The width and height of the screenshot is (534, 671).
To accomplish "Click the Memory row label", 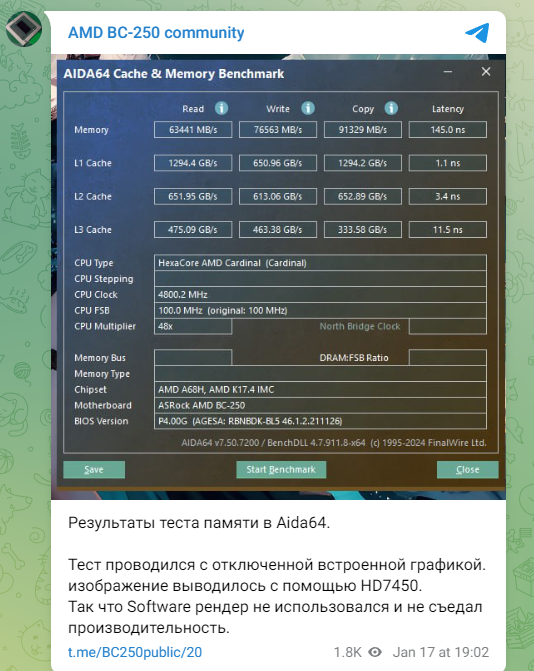I will pyautogui.click(x=91, y=130).
